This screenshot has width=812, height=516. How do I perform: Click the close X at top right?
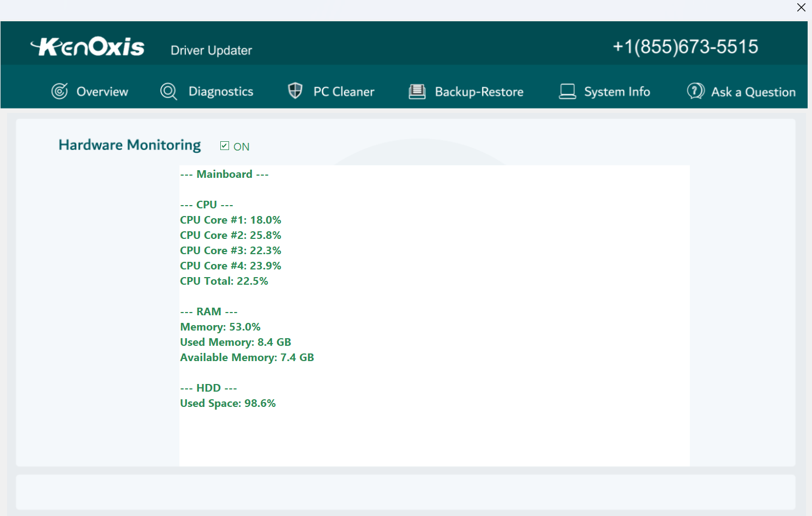pyautogui.click(x=801, y=8)
